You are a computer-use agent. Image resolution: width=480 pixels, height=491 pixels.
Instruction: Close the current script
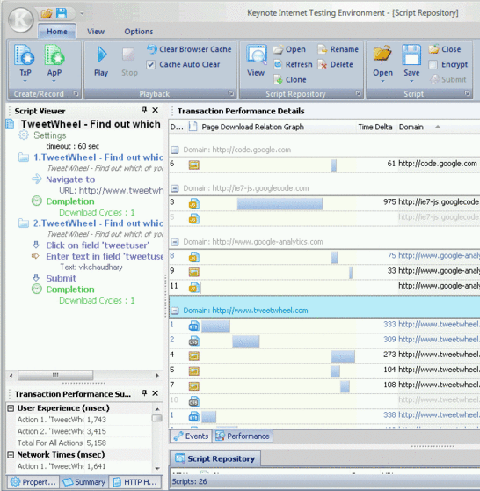click(x=445, y=49)
